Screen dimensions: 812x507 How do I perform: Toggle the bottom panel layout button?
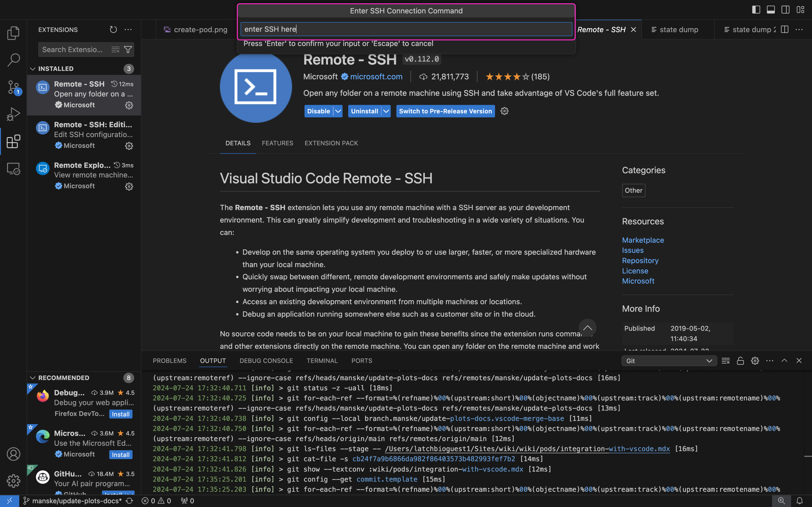pyautogui.click(x=771, y=10)
